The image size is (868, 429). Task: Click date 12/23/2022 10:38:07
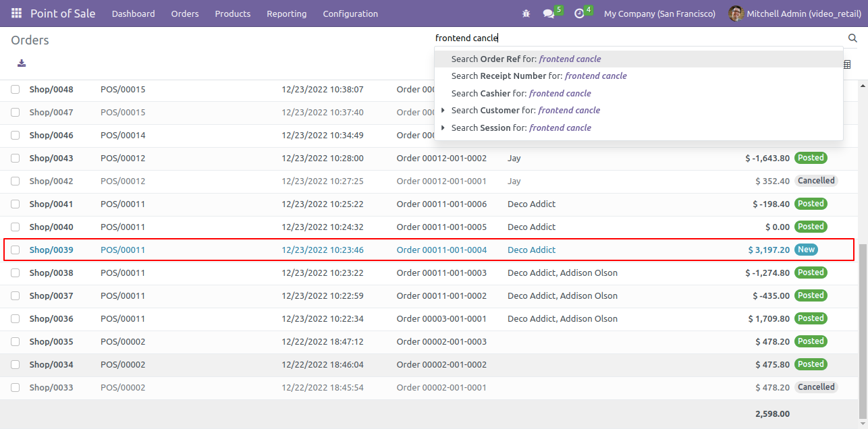pos(323,90)
